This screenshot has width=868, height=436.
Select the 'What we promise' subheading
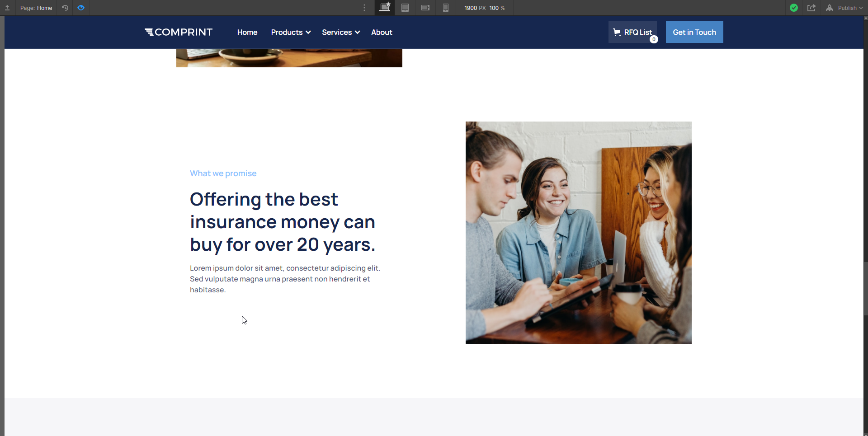coord(223,173)
